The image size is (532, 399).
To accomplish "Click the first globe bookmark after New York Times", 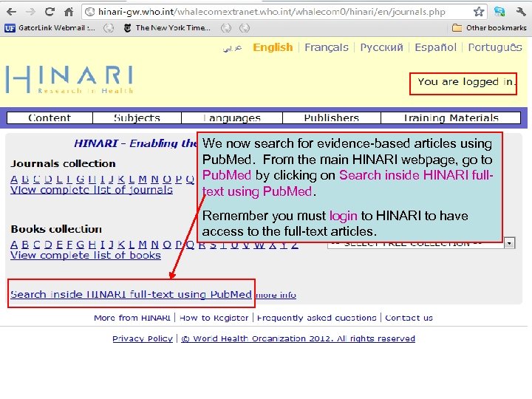I will (x=226, y=28).
